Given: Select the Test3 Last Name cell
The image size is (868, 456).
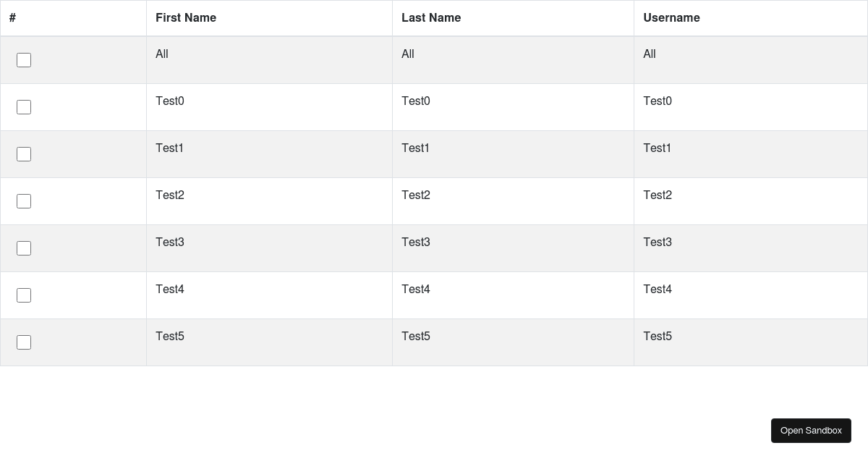Looking at the screenshot, I should pos(416,242).
